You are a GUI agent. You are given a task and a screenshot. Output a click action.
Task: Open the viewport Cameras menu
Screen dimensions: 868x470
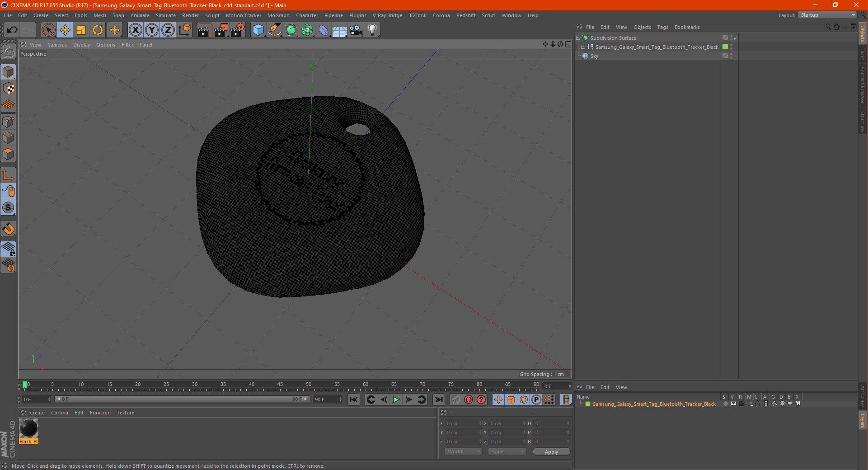point(57,45)
